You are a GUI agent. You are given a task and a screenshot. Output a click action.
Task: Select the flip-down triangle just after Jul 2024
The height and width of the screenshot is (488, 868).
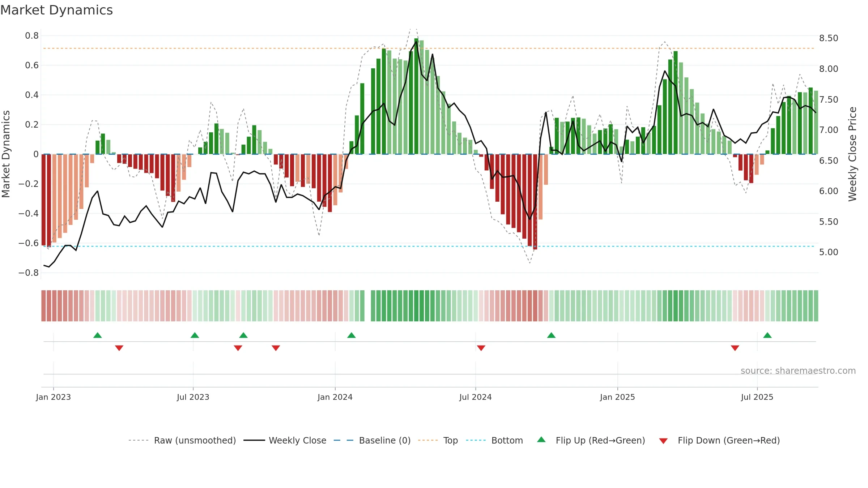[481, 348]
